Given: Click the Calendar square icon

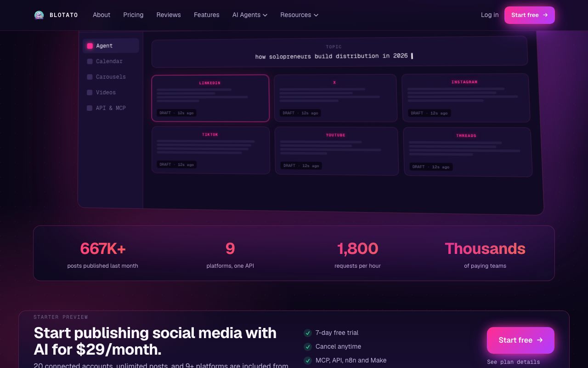Looking at the screenshot, I should (x=90, y=61).
